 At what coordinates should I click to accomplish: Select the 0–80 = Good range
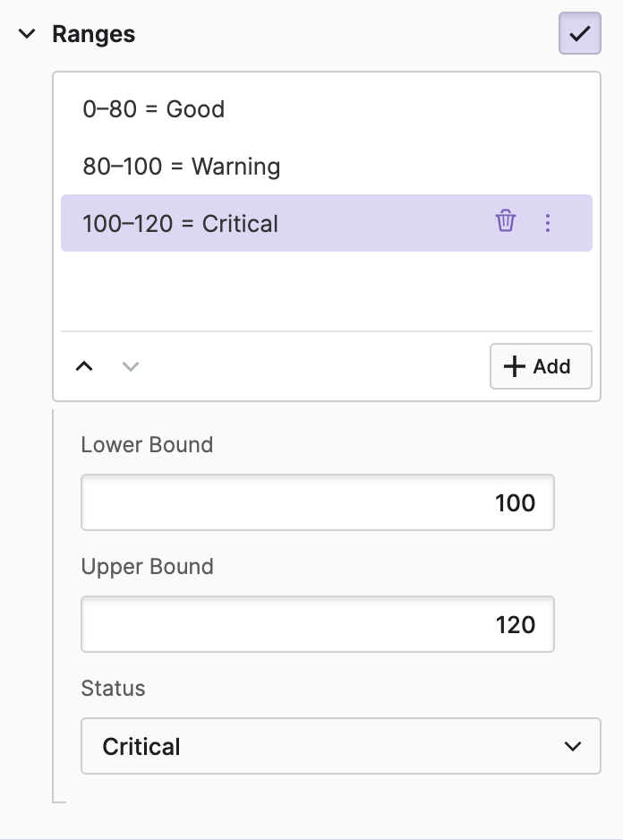[x=154, y=109]
